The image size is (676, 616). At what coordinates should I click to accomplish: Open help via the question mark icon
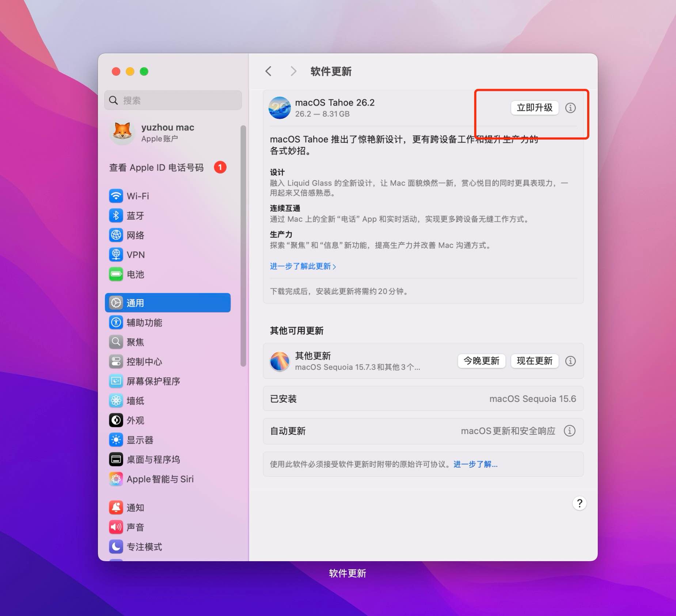[x=580, y=503]
